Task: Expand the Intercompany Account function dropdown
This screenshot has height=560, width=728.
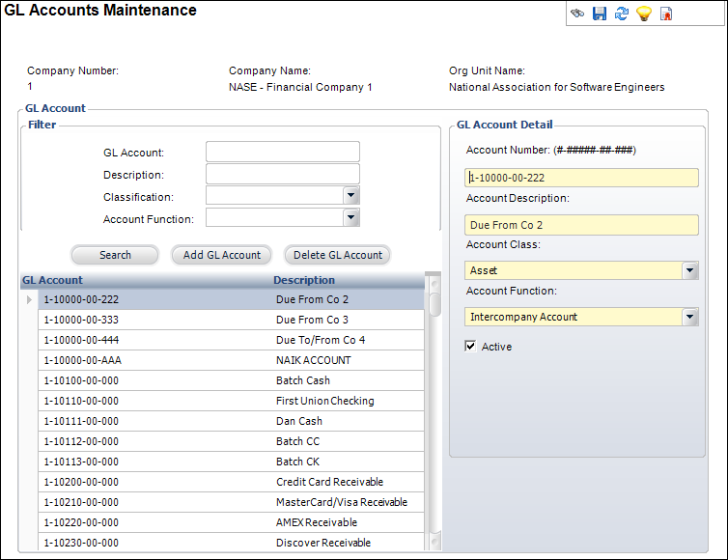Action: [689, 317]
